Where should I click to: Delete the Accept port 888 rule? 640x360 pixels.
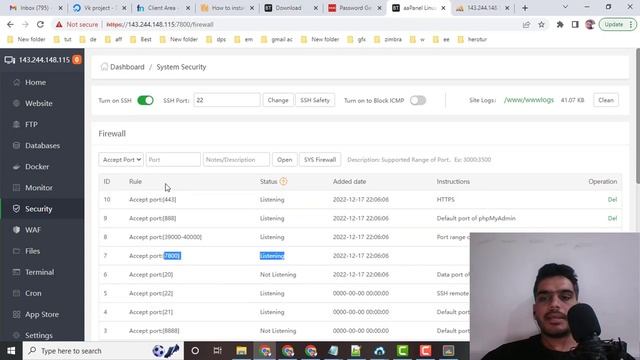[x=612, y=218]
